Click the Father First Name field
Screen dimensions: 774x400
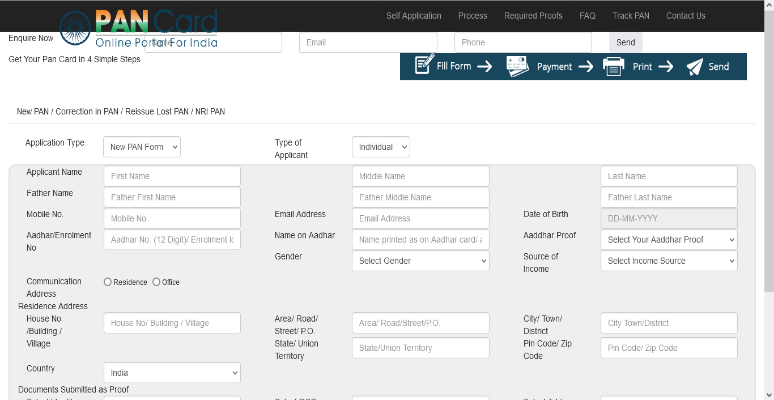[x=172, y=198]
